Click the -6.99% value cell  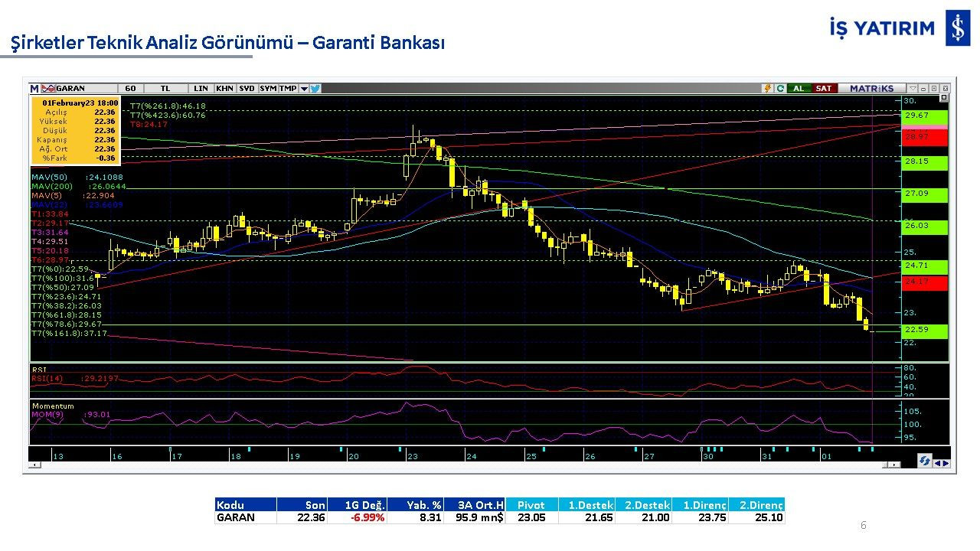[357, 517]
